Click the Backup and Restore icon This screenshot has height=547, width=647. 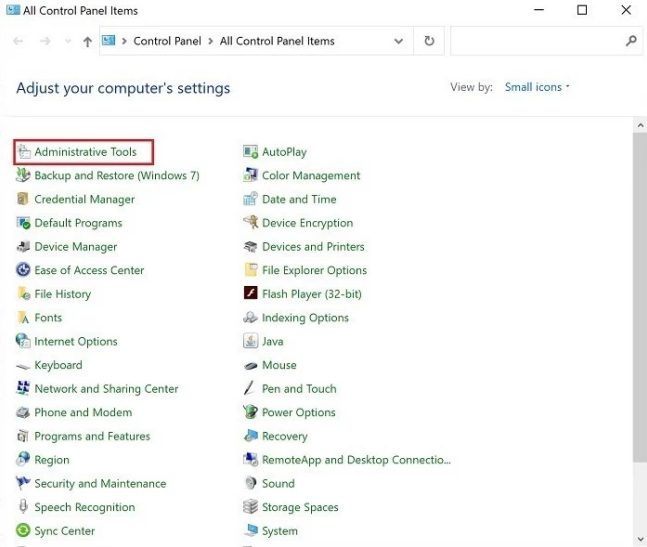pyautogui.click(x=23, y=175)
